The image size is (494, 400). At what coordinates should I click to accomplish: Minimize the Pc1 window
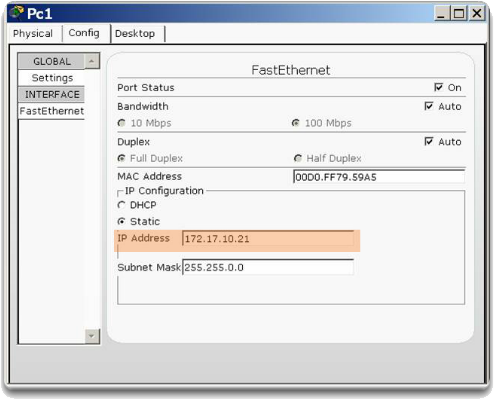(x=442, y=14)
